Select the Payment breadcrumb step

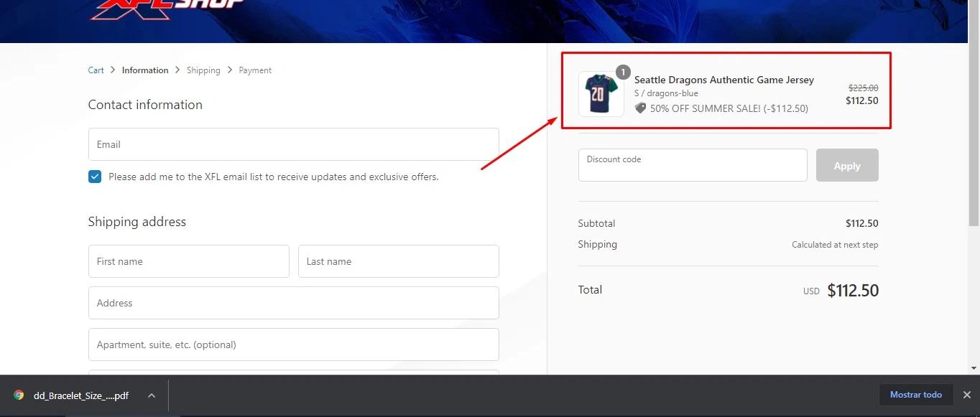pyautogui.click(x=255, y=70)
